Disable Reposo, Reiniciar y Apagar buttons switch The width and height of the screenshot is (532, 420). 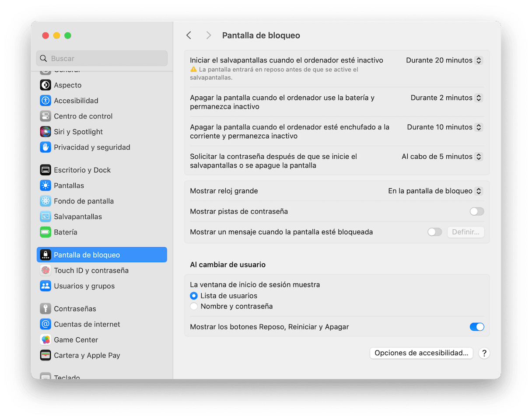[x=477, y=327]
